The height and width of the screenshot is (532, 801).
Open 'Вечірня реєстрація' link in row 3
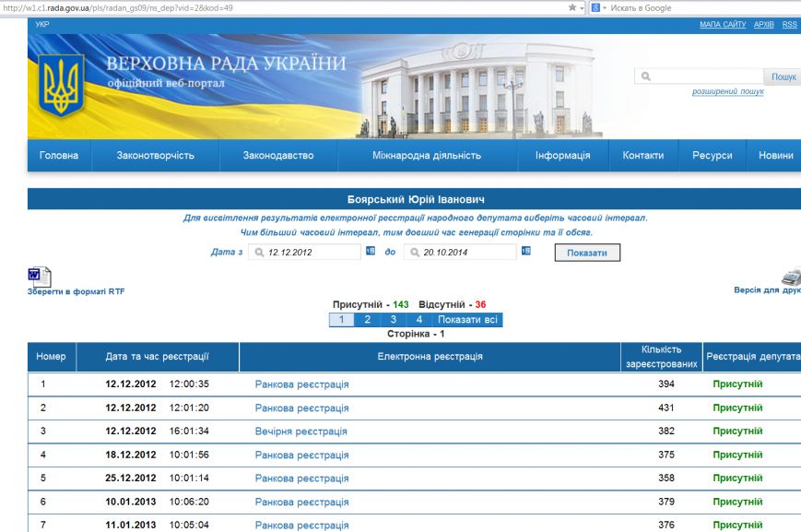(300, 432)
